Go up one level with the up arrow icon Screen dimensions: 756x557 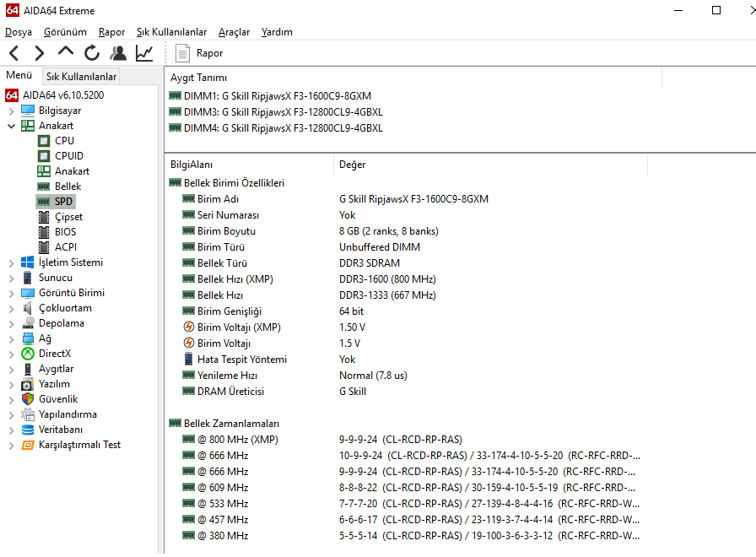[x=66, y=52]
